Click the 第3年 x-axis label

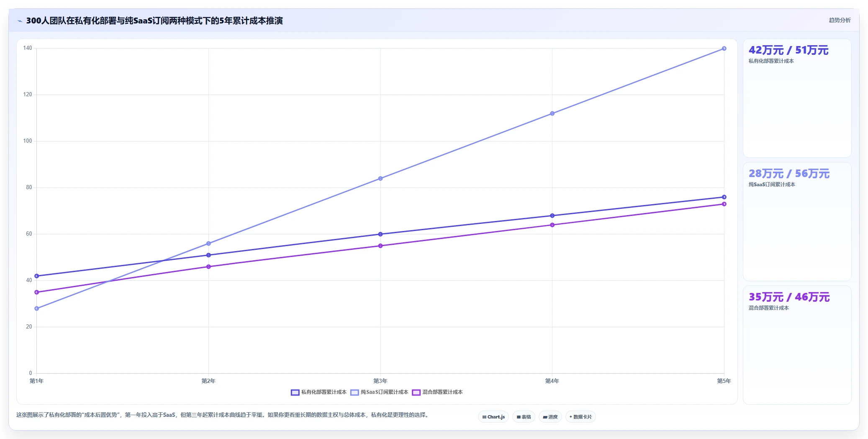pyautogui.click(x=380, y=381)
